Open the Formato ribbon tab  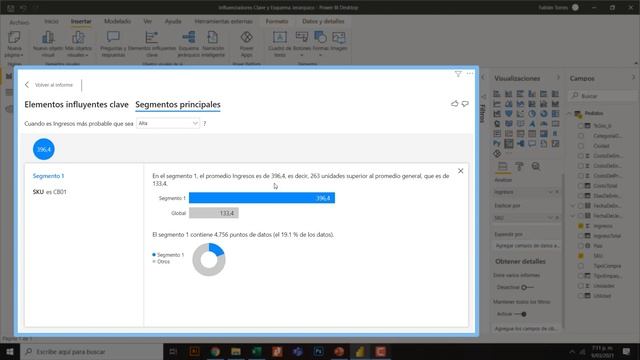click(x=277, y=21)
